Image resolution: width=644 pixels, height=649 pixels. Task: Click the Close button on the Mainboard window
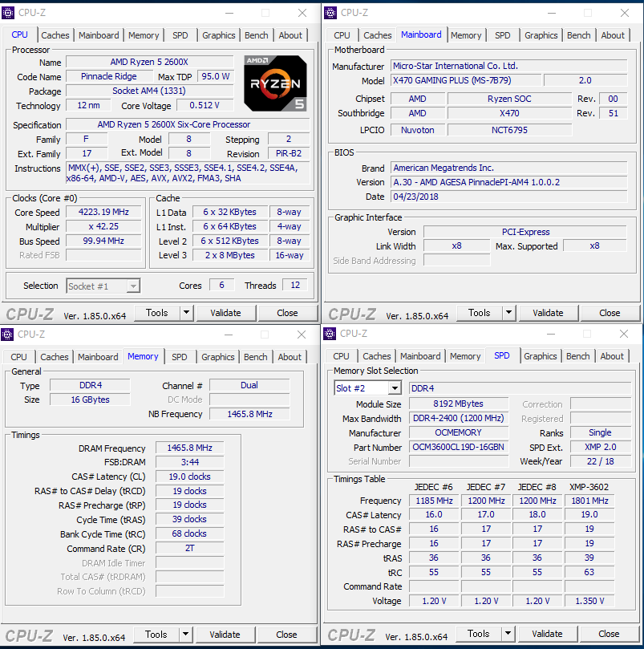[610, 313]
